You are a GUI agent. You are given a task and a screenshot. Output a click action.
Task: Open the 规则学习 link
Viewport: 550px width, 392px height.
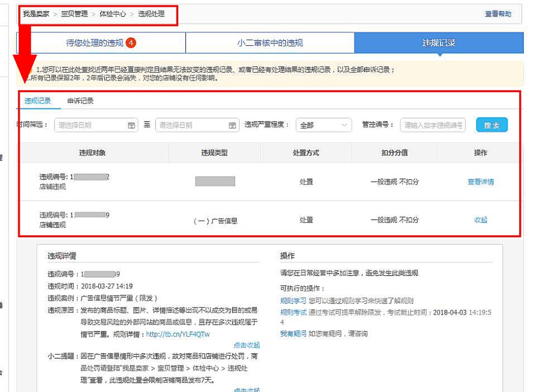[x=293, y=301]
